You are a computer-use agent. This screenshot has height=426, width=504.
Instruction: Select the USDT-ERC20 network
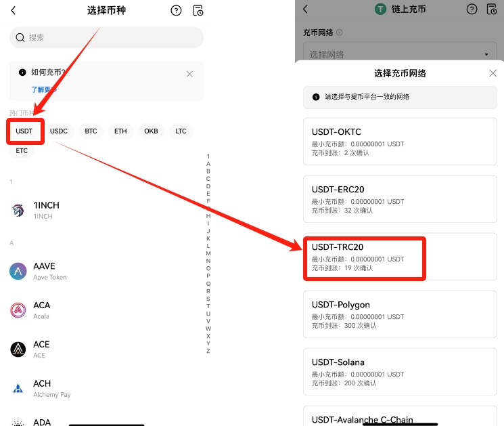tap(400, 199)
